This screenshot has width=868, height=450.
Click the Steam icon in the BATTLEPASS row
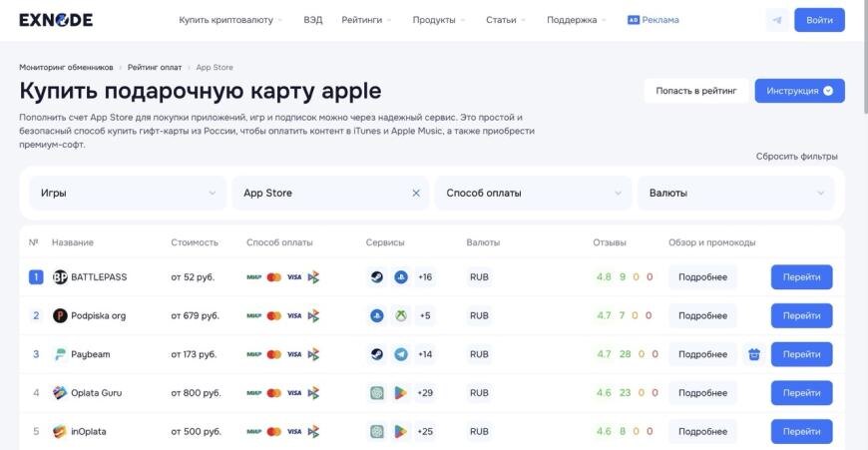click(x=377, y=276)
